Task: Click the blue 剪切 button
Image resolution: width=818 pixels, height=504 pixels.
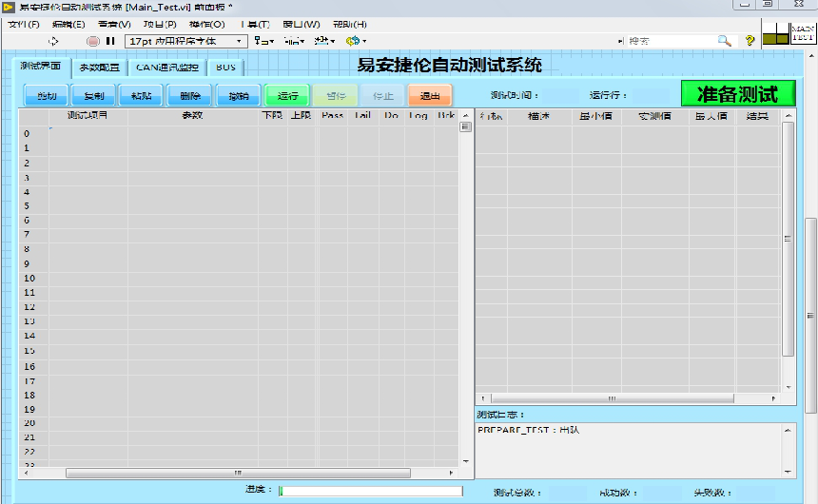Action: click(x=47, y=95)
